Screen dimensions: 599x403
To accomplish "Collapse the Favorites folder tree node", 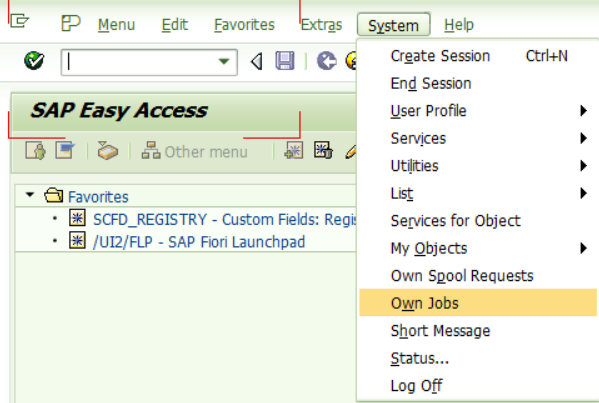I will click(x=29, y=195).
